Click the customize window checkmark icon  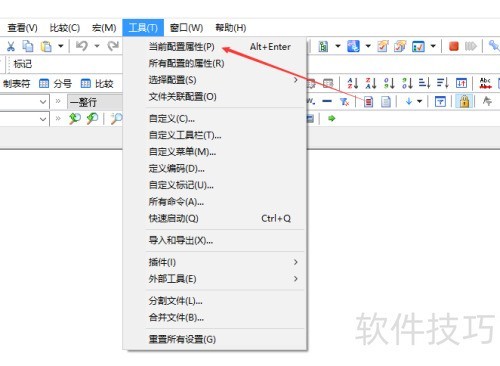[418, 46]
